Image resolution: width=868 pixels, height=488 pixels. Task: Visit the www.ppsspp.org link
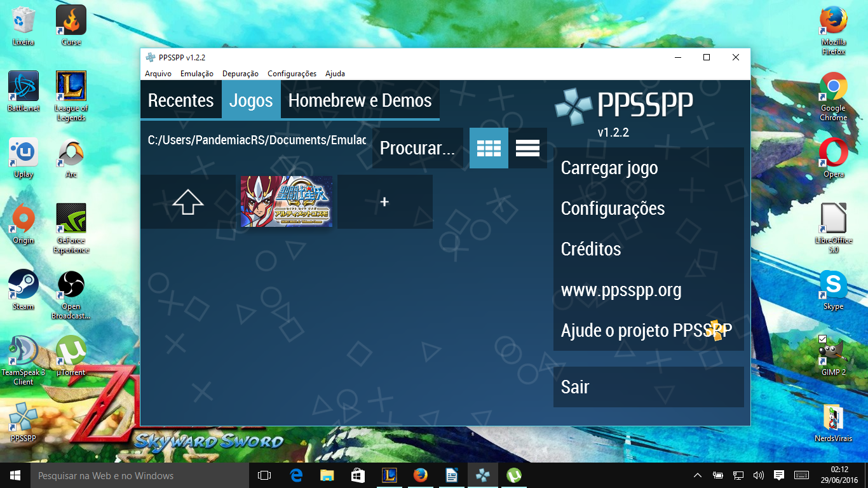pos(621,290)
